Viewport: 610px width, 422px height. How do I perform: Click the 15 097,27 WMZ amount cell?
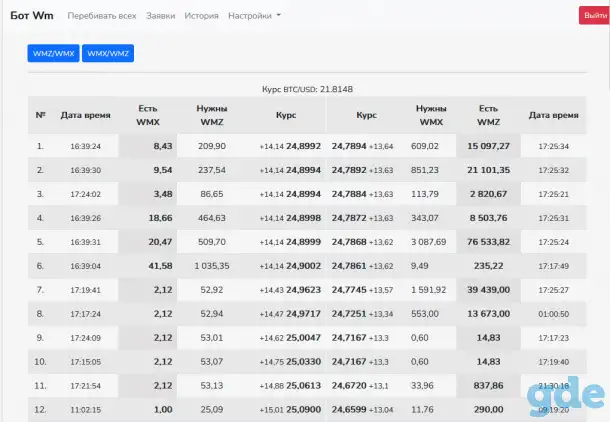(488, 146)
